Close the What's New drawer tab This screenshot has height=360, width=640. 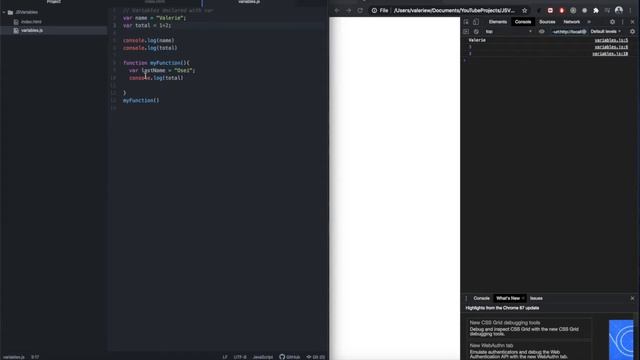click(x=523, y=298)
